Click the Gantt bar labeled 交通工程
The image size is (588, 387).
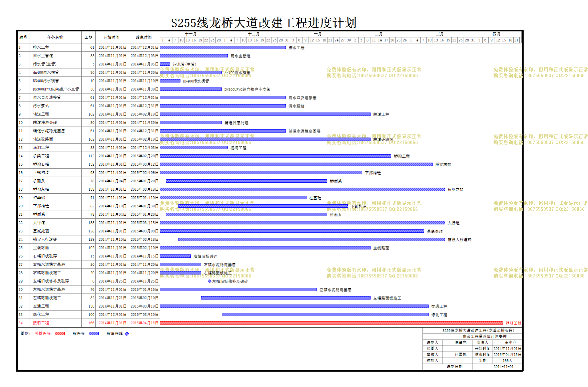tap(294, 306)
